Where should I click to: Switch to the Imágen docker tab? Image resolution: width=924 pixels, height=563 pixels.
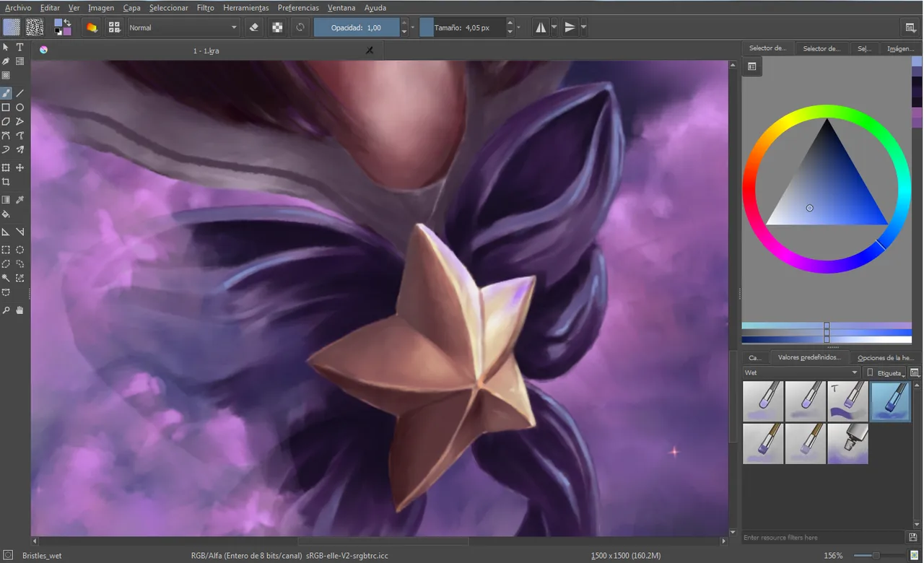(900, 48)
